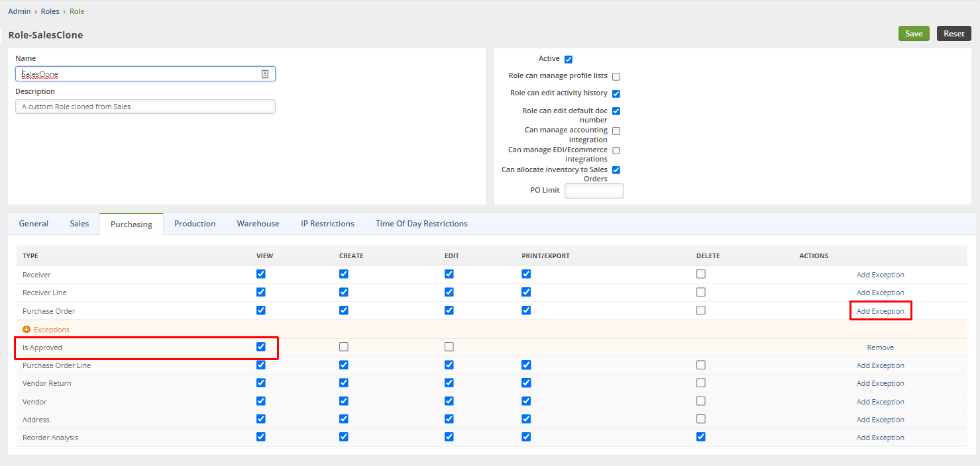Image resolution: width=980 pixels, height=466 pixels.
Task: Uncheck Create permission for Purchase Order
Action: [x=344, y=310]
